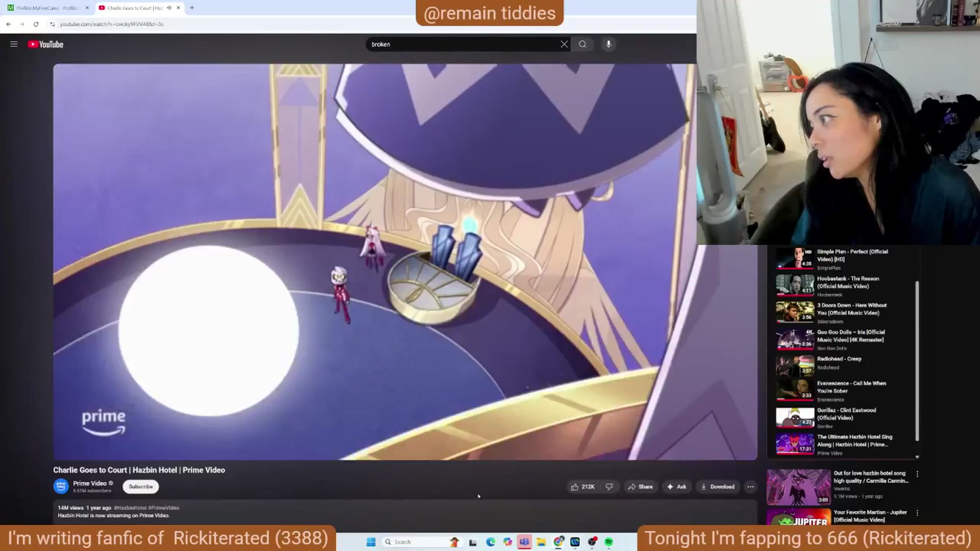Expand the video description box
980x551 pixels.
(405, 512)
